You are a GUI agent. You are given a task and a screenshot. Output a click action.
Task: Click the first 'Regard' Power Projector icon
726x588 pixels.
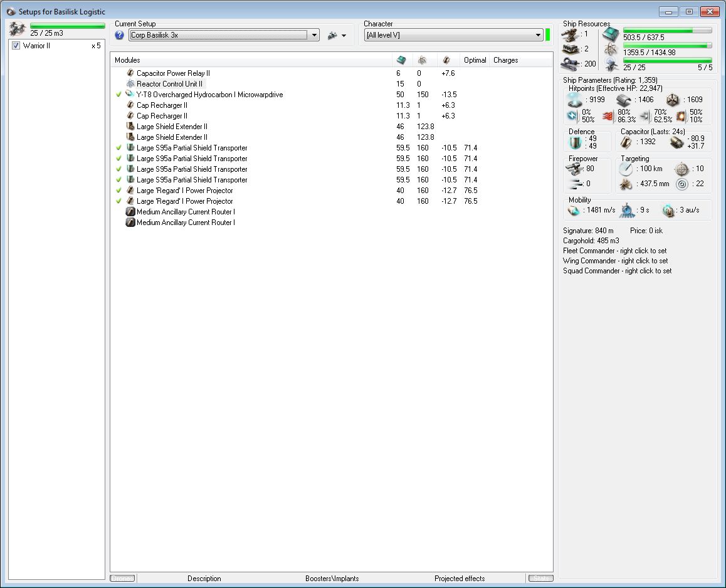[130, 190]
